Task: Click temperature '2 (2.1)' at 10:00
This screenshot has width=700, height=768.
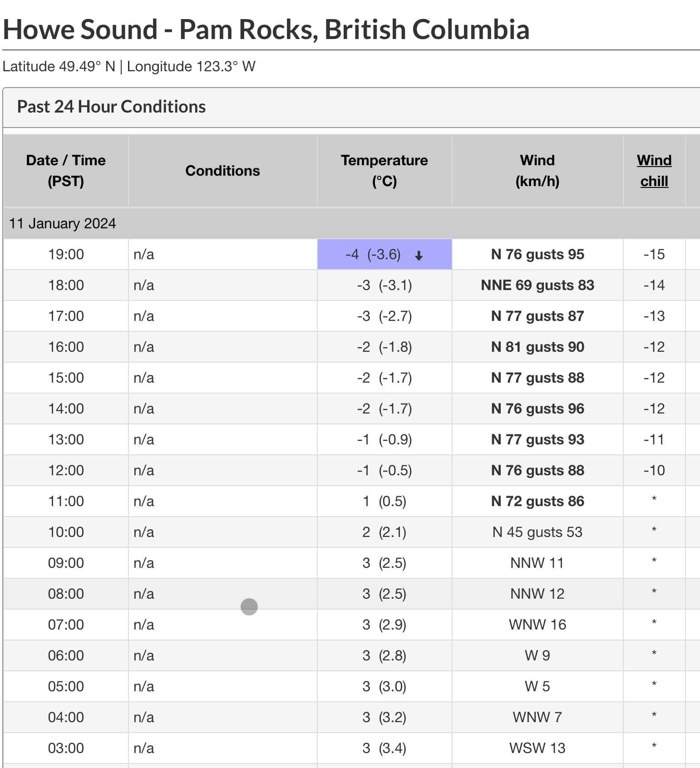Action: [x=385, y=532]
